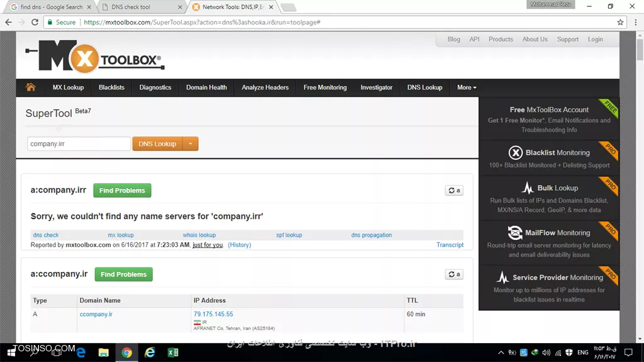The image size is (644, 362).
Task: Bookmark this page with star
Action: click(620, 22)
